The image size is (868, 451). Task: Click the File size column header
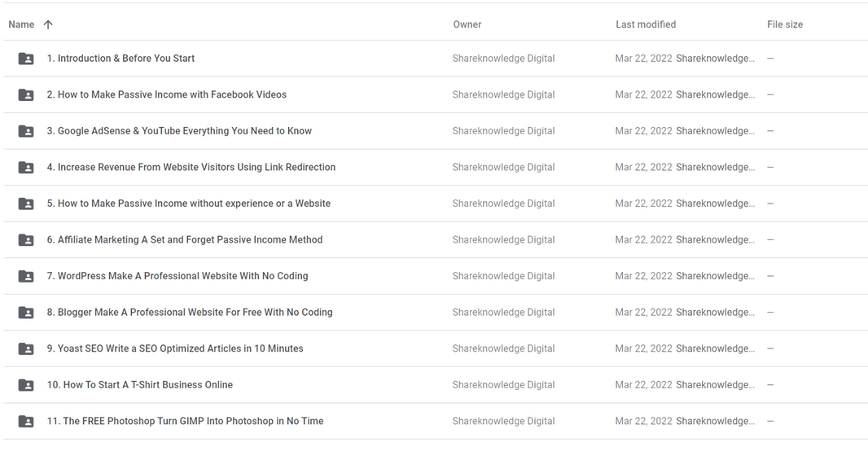(784, 24)
